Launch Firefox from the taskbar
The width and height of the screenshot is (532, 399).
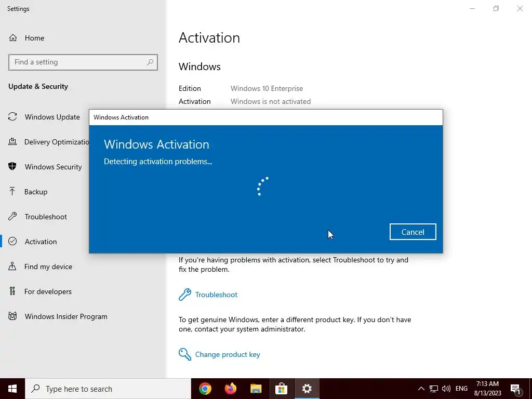[230, 389]
